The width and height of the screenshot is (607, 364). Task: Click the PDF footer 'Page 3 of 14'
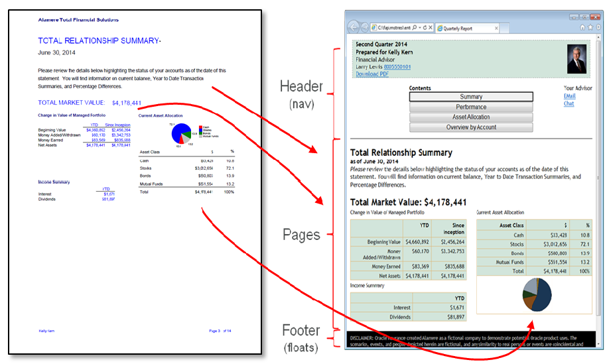tap(220, 331)
